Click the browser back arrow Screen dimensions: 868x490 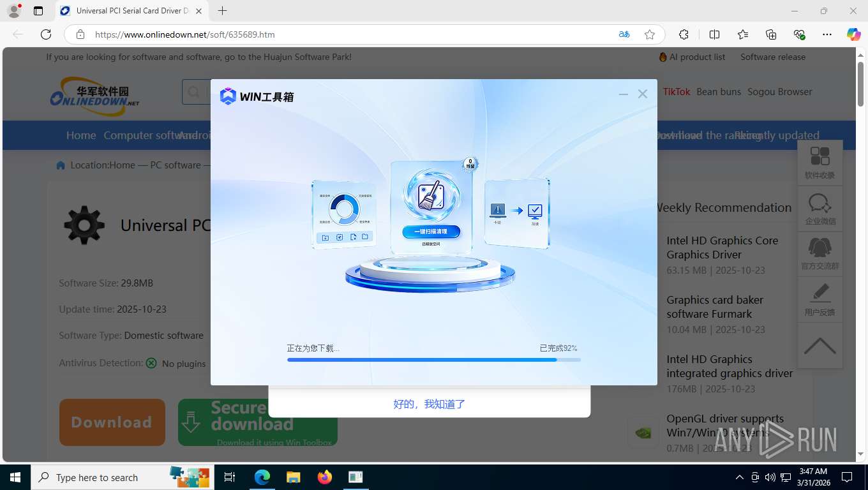[18, 34]
